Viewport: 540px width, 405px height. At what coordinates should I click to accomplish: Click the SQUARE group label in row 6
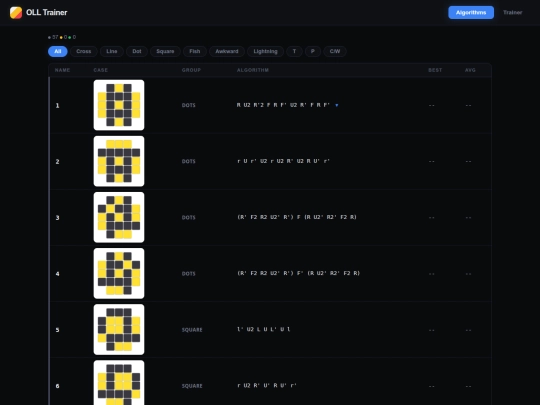(192, 386)
